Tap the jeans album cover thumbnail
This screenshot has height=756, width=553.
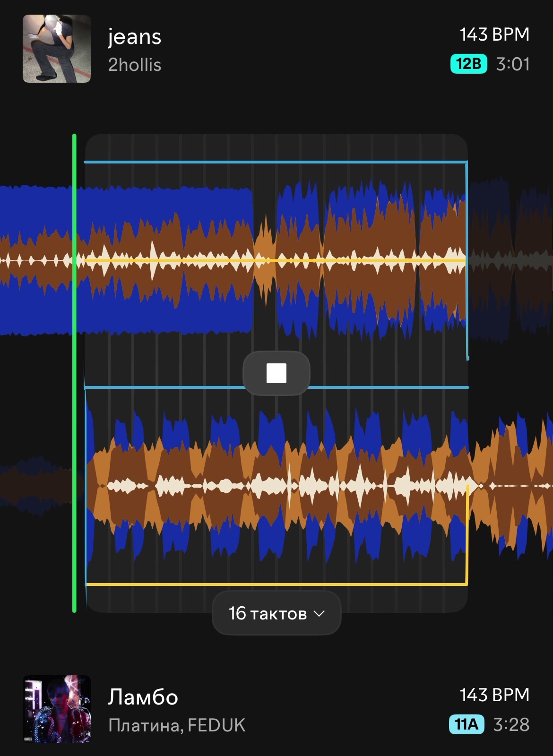coord(57,49)
